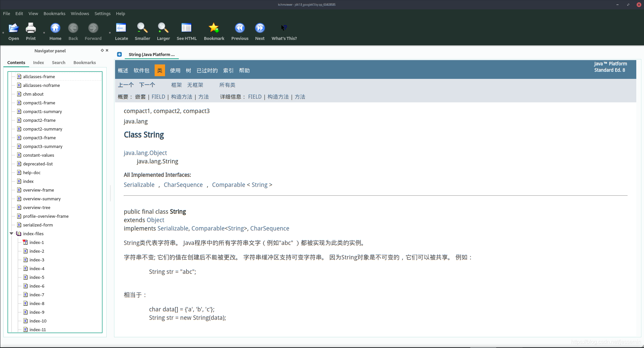Click 使用 navigation link
644x348 pixels.
(175, 70)
